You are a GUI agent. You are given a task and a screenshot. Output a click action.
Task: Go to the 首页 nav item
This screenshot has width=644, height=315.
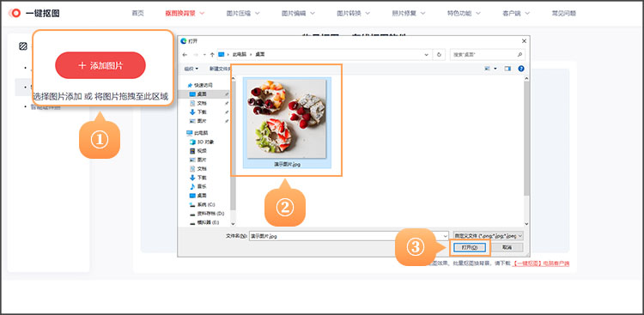(137, 13)
